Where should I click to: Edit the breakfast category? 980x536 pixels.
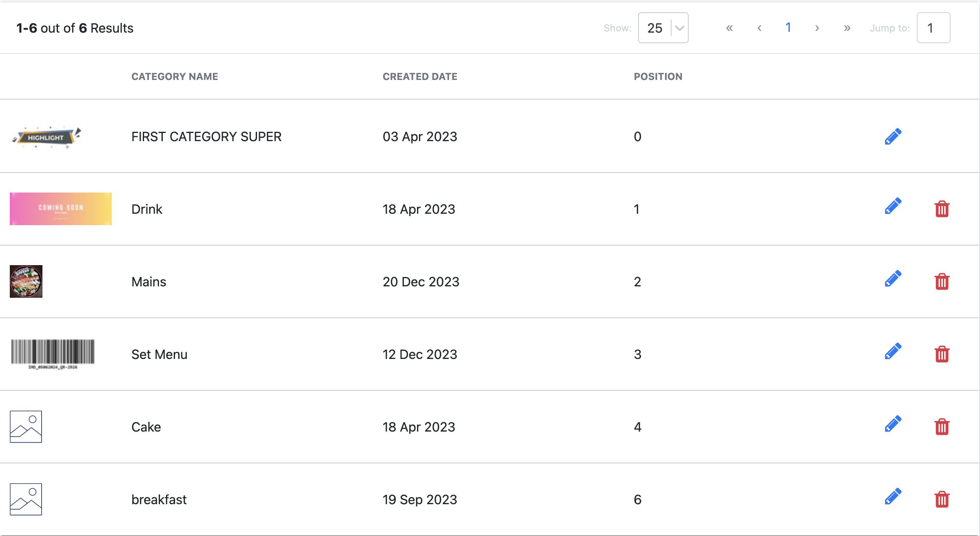(893, 496)
